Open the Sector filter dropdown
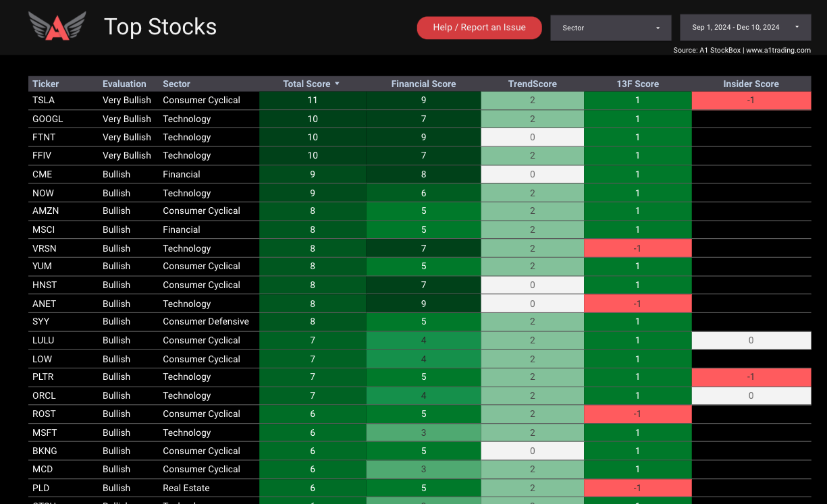Viewport: 827px width, 504px height. point(610,28)
